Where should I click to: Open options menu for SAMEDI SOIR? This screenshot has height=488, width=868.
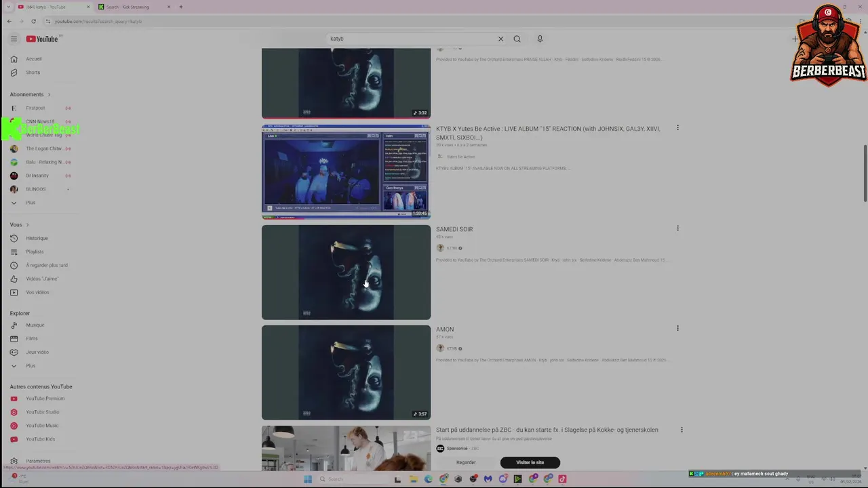[x=677, y=228]
